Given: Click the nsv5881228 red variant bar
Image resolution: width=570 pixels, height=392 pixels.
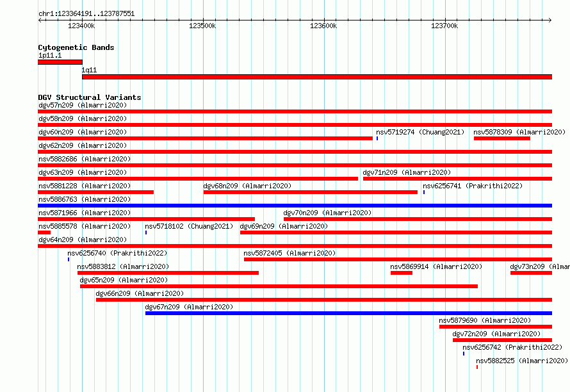Looking at the screenshot, I should [x=95, y=192].
